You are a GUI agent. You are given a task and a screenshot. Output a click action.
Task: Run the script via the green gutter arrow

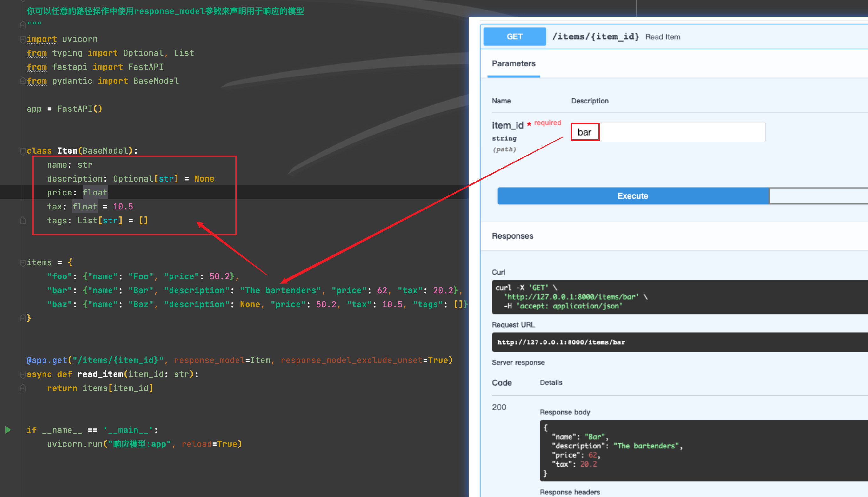point(8,430)
